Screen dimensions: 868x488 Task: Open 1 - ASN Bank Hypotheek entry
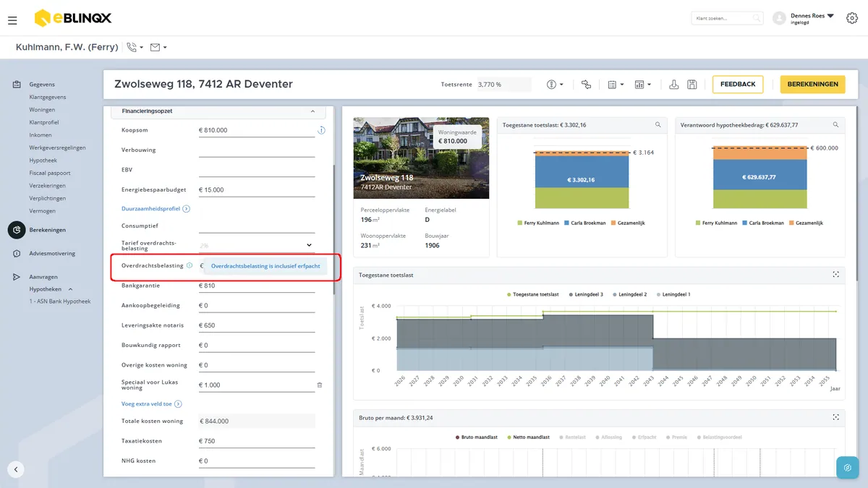point(60,301)
